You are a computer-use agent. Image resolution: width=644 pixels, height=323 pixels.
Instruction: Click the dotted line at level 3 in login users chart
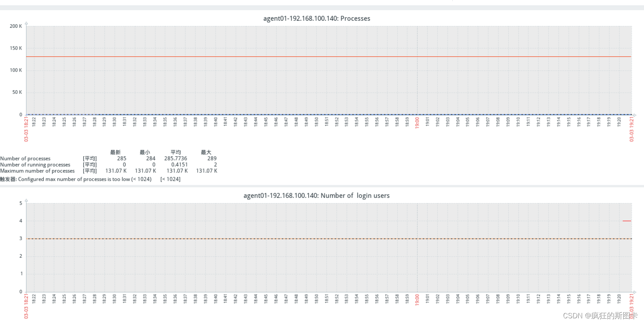point(329,239)
